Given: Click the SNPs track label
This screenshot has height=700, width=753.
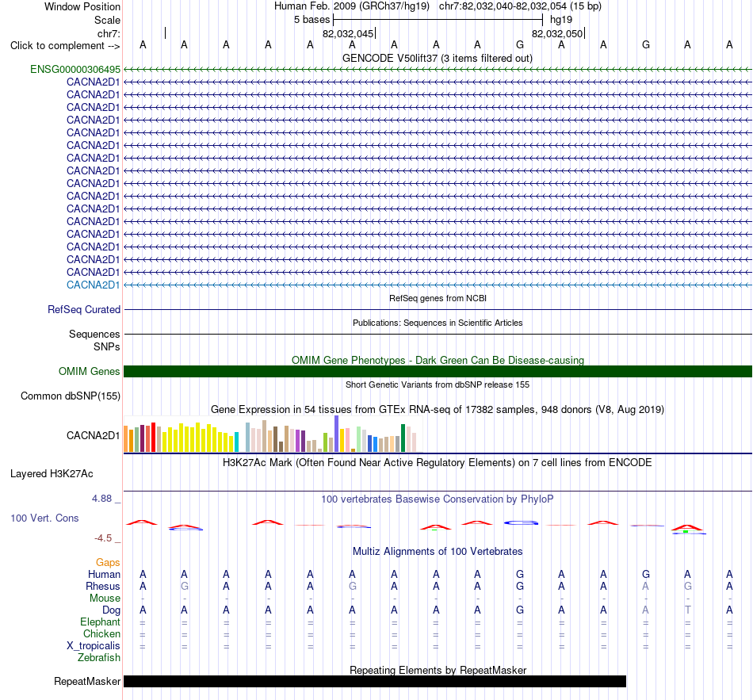Looking at the screenshot, I should coord(107,347).
